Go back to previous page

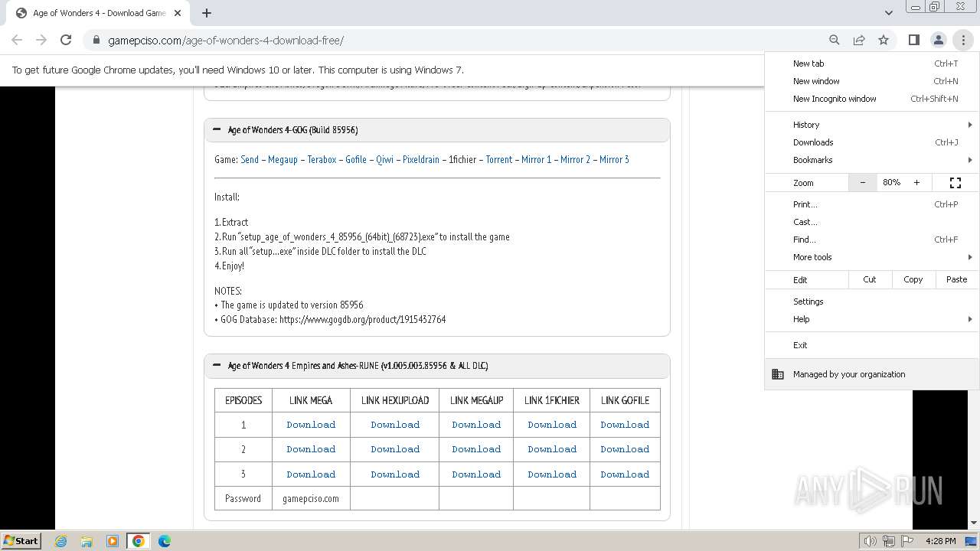point(17,40)
